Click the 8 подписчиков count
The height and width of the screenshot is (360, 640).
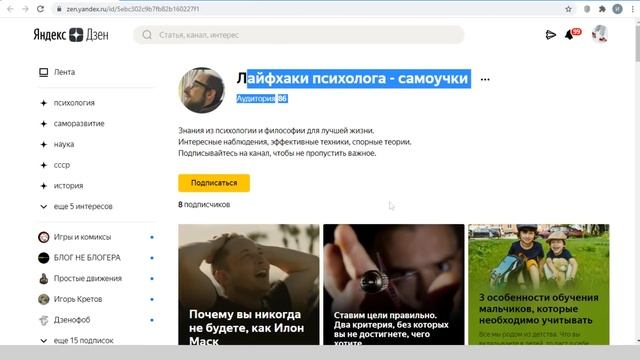click(204, 204)
